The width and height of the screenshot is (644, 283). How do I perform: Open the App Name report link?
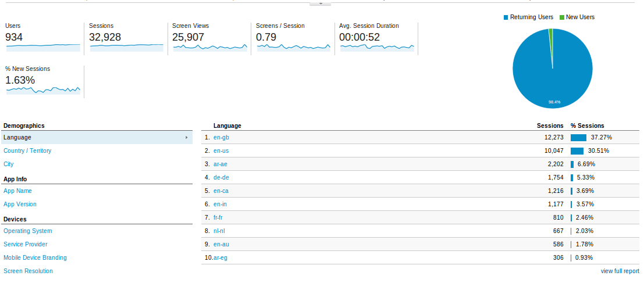coord(17,191)
